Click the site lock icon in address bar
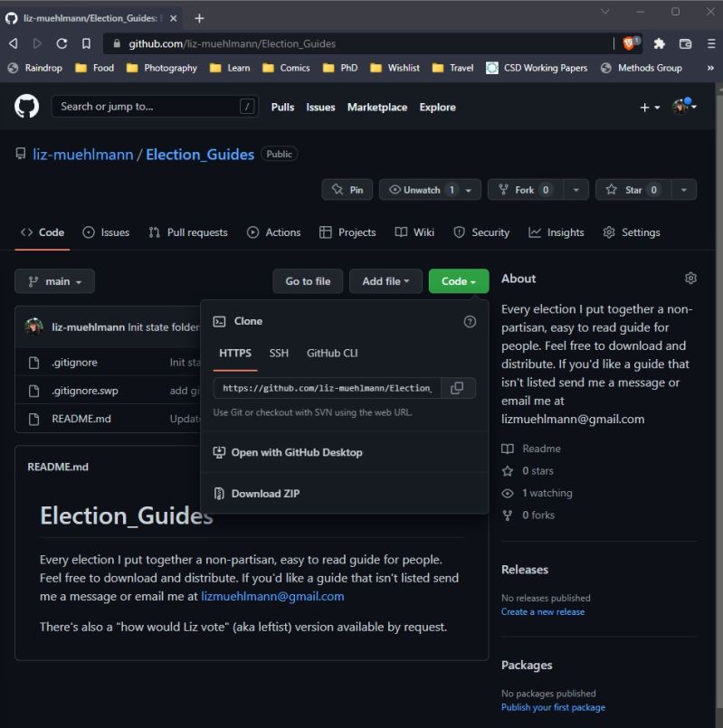This screenshot has height=728, width=723. pos(117,43)
